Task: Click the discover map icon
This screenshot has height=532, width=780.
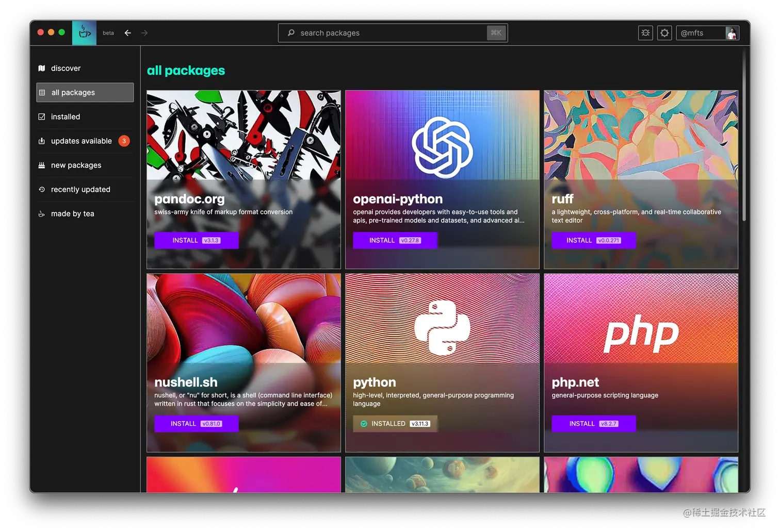Action: 42,68
